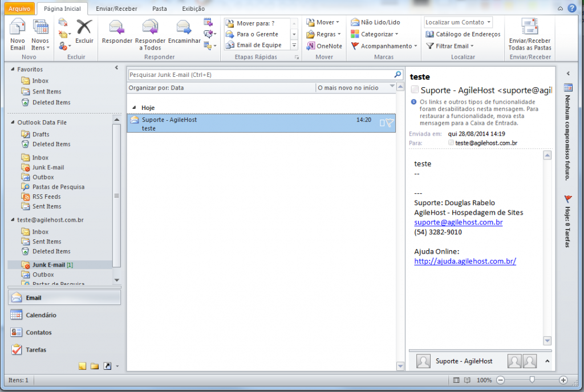Create a Novo Email message
This screenshot has width=584, height=392.
click(17, 35)
